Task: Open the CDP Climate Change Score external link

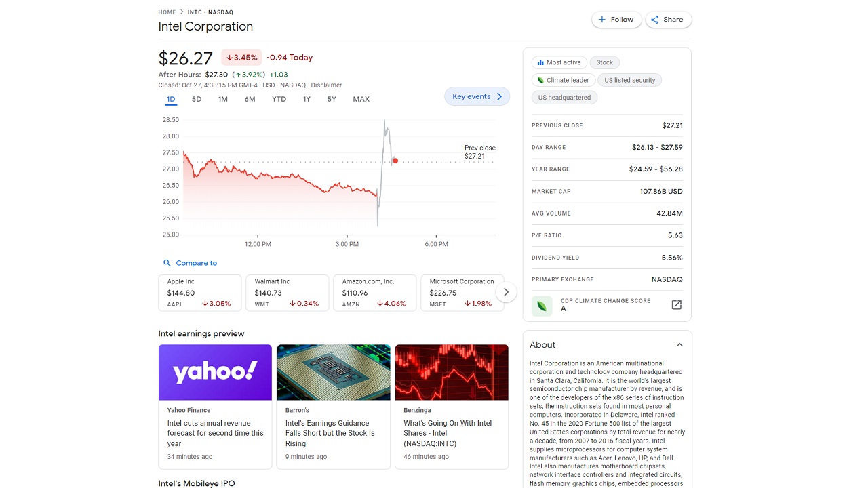Action: [x=676, y=305]
